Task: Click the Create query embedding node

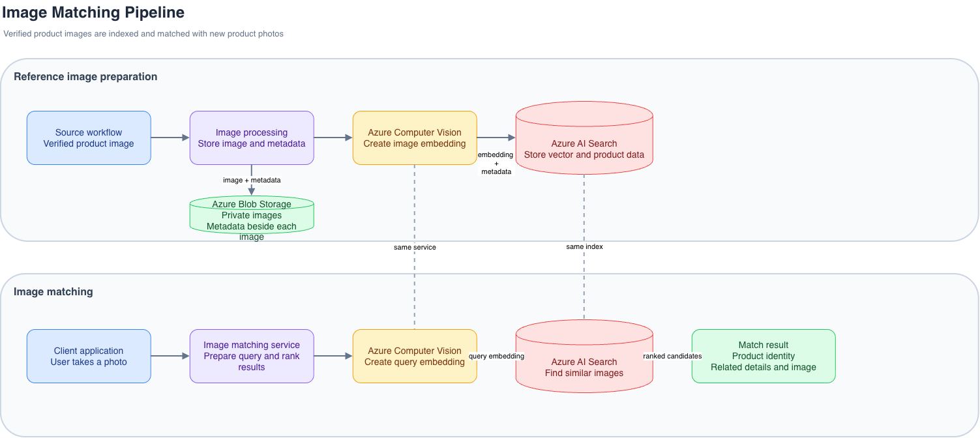Action: (415, 356)
